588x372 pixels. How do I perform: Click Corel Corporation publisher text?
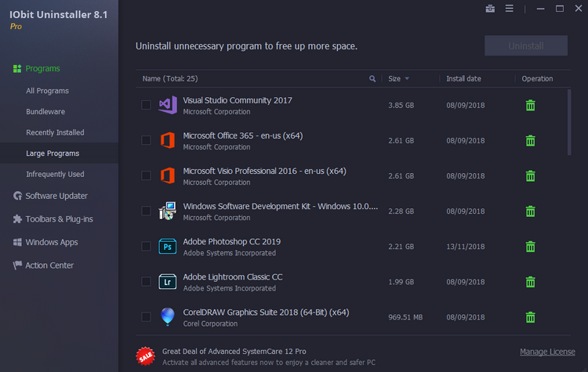[210, 323]
